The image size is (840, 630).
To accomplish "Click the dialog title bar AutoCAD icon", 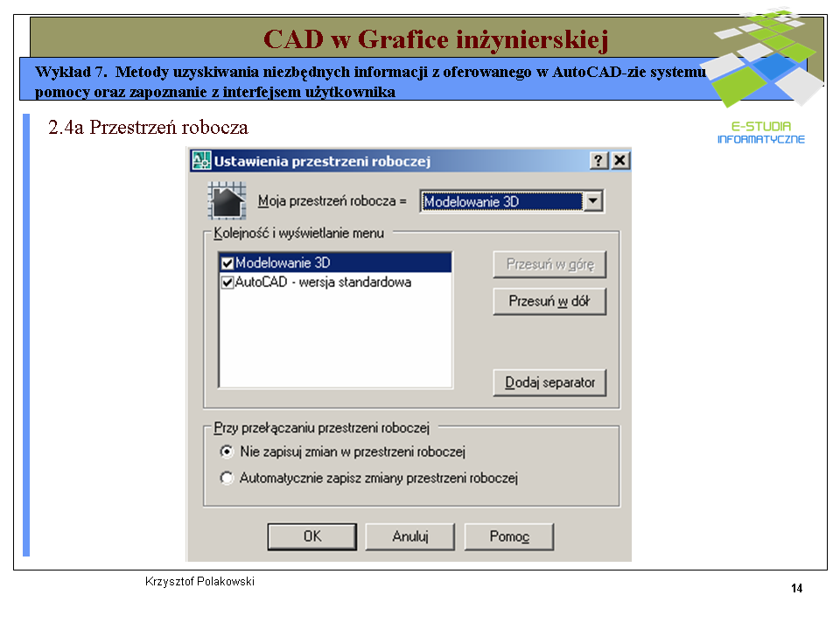I will coord(201,161).
